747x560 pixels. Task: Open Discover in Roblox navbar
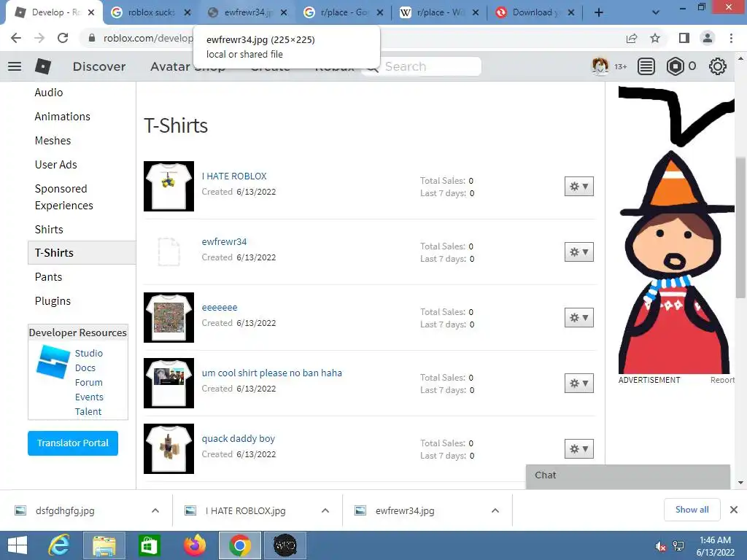[x=99, y=66]
